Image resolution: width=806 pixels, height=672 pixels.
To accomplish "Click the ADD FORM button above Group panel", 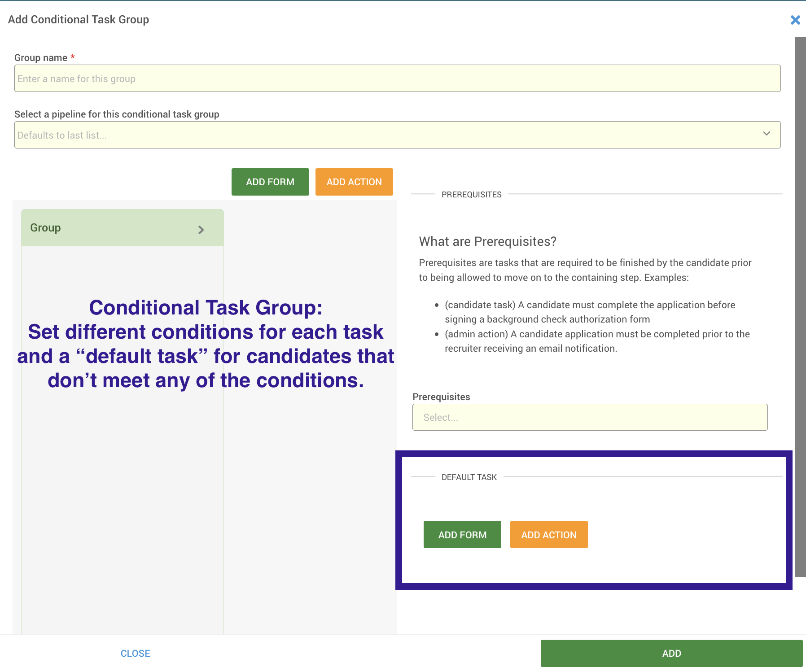I will pos(270,182).
